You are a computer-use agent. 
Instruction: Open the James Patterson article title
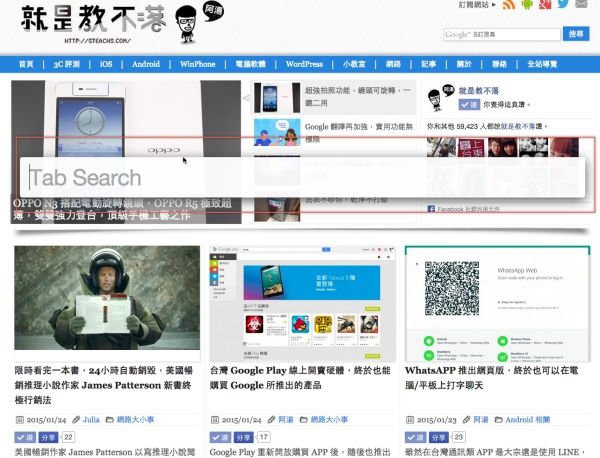coord(104,385)
